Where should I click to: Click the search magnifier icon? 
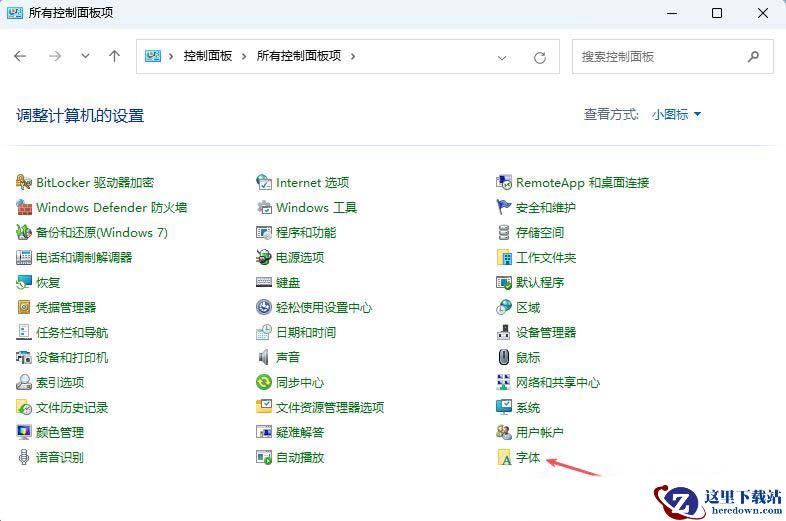point(753,57)
